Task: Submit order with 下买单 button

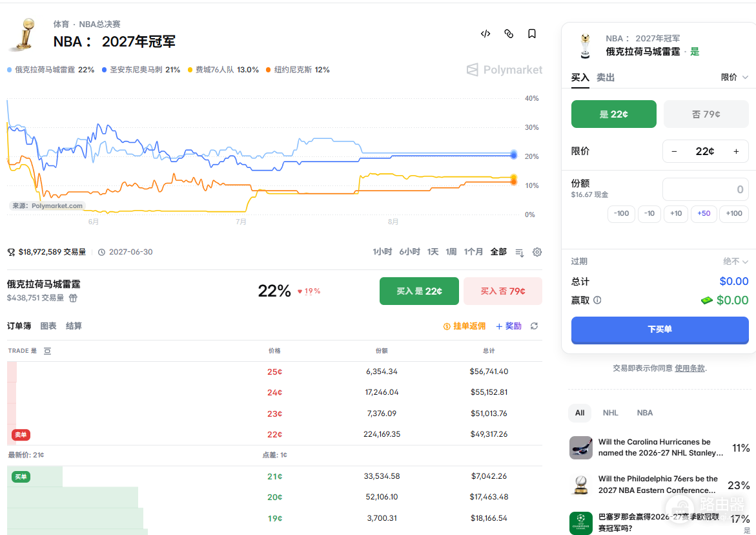Action: [x=660, y=330]
